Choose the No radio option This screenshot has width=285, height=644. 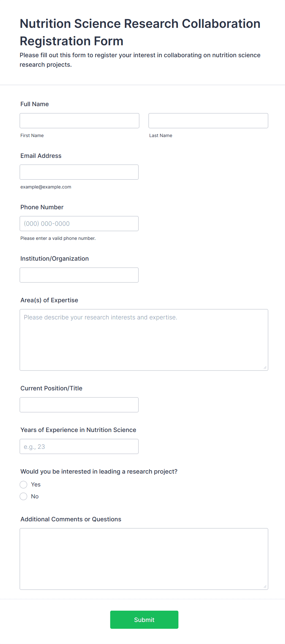tap(24, 496)
